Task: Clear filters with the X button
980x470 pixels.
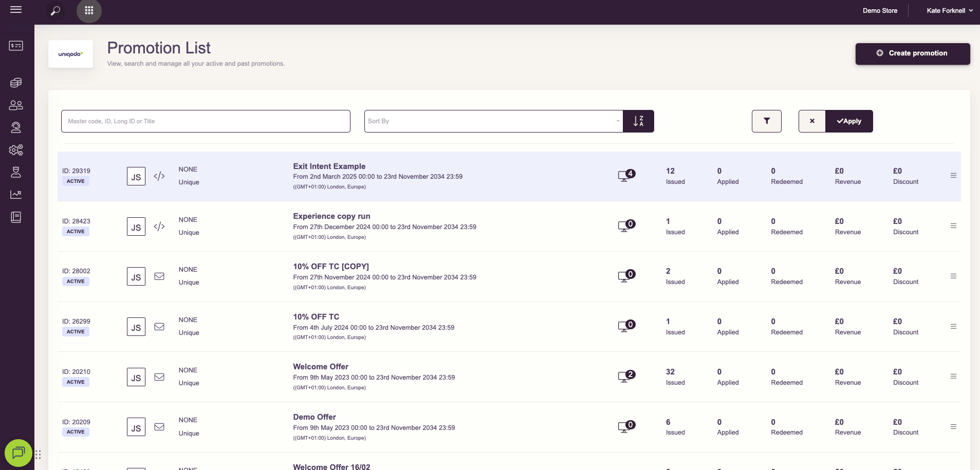Action: [x=812, y=121]
